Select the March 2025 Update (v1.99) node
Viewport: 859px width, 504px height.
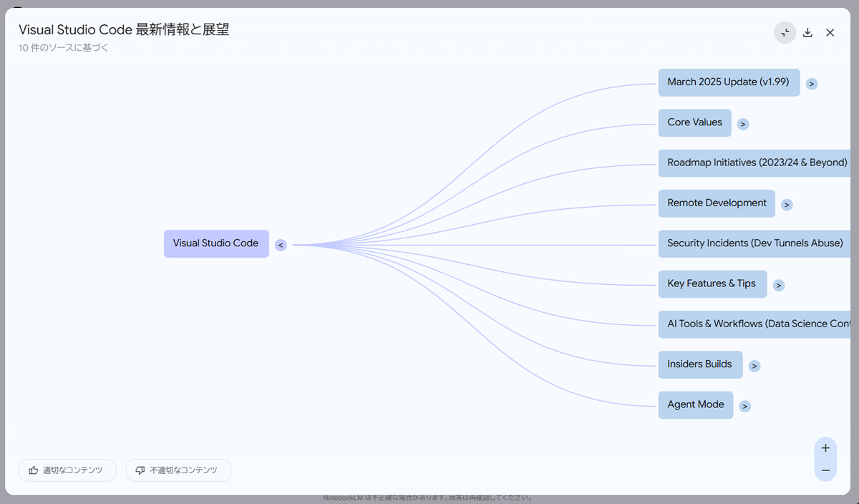point(728,82)
